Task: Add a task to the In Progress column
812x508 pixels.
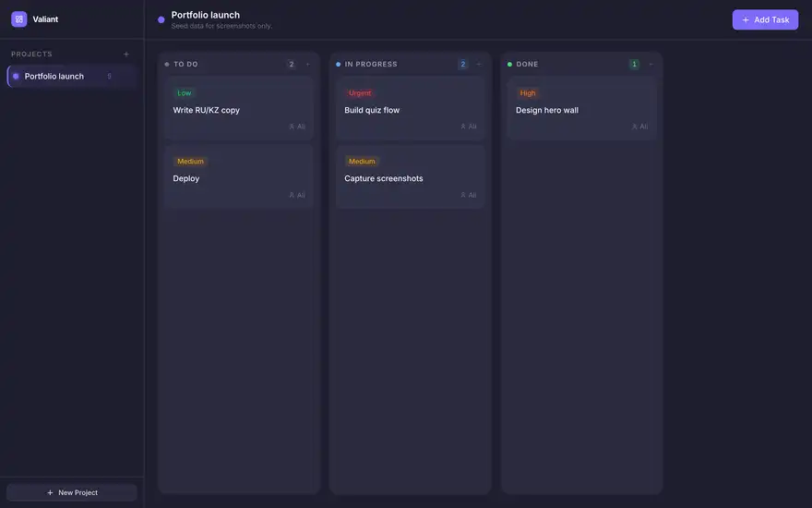Action: click(479, 65)
